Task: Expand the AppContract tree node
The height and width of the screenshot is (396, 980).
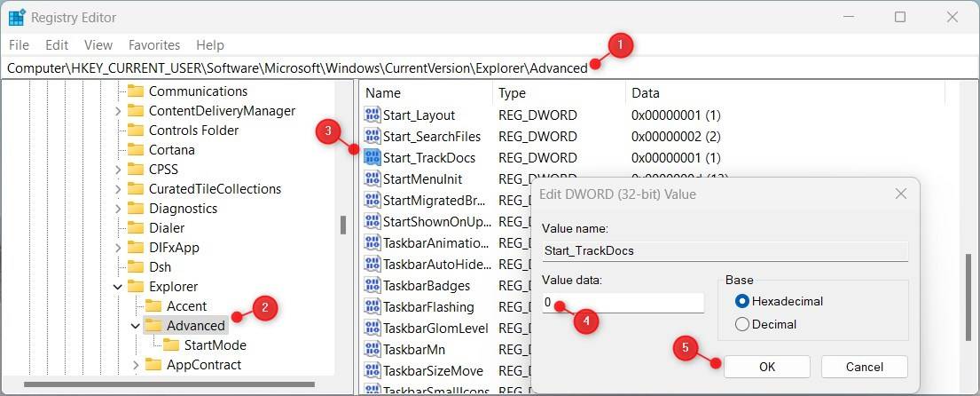Action: click(136, 365)
